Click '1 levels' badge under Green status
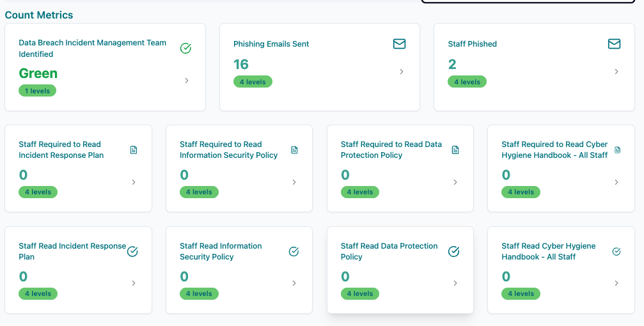Viewport: 644px width, 326px height. coord(38,91)
